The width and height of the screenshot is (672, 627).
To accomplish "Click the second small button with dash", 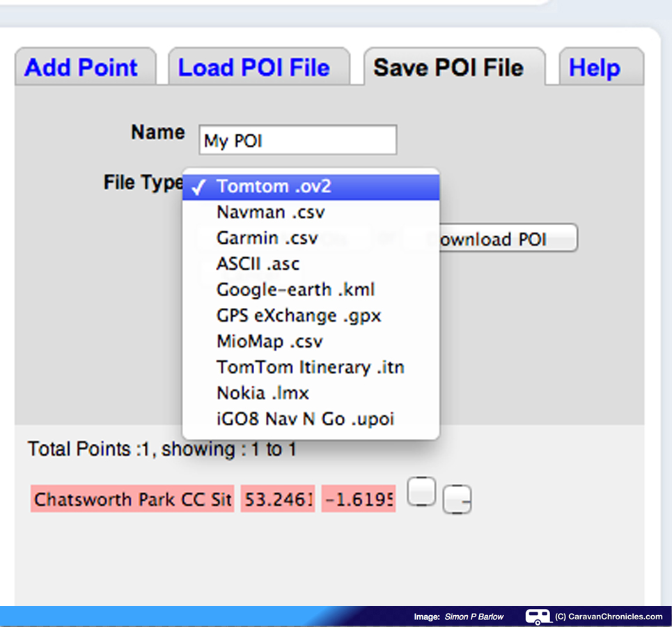I will 457,499.
